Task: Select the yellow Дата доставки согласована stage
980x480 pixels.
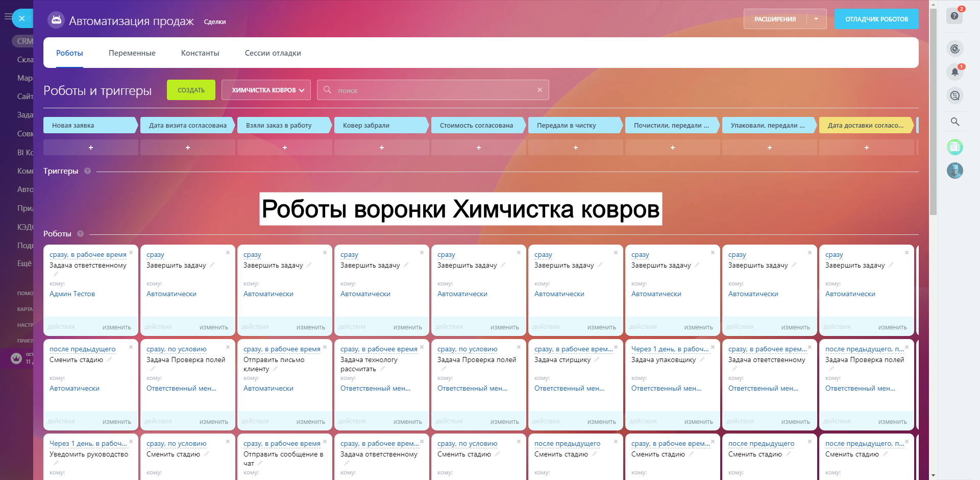Action: coord(865,126)
